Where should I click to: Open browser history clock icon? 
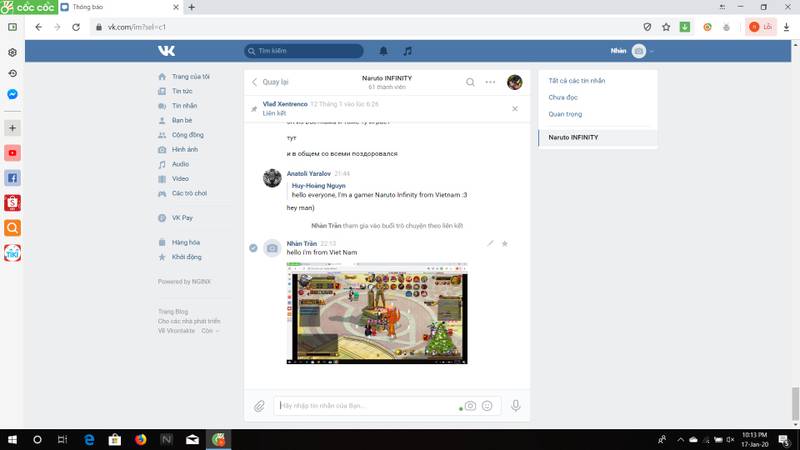[12, 73]
